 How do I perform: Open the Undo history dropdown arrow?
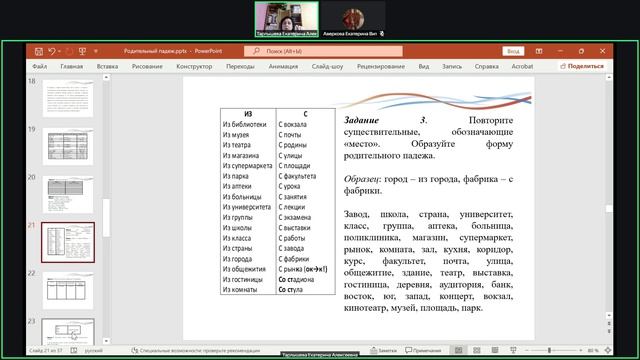tap(59, 51)
